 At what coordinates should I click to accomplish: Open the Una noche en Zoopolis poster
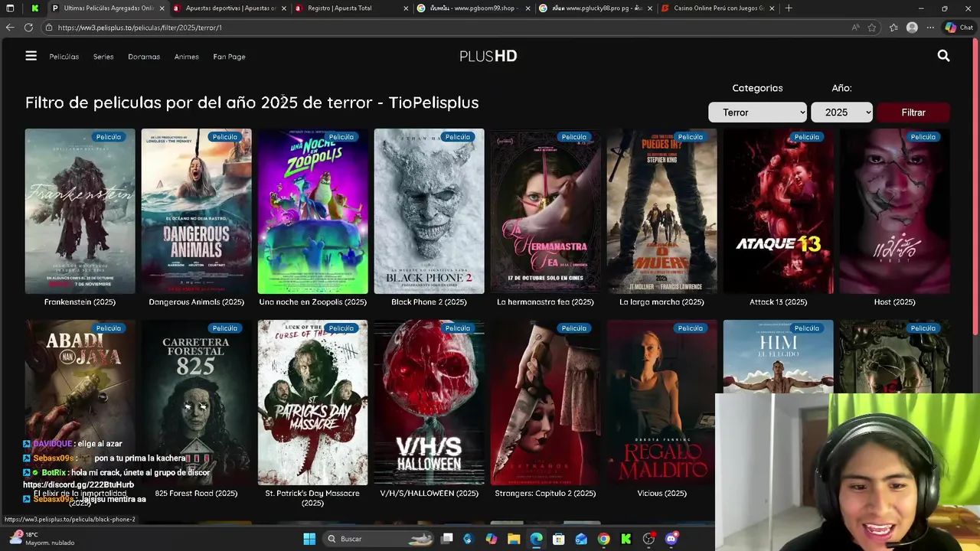312,211
